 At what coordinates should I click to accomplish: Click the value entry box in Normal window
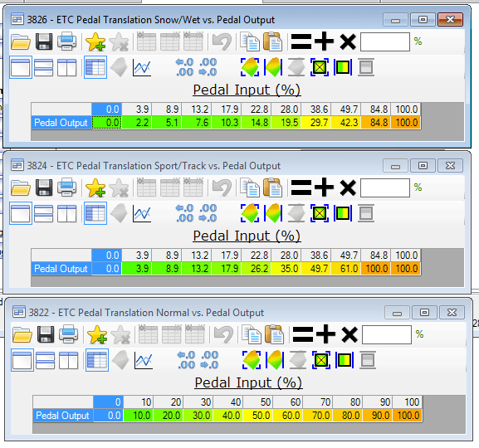(x=387, y=334)
